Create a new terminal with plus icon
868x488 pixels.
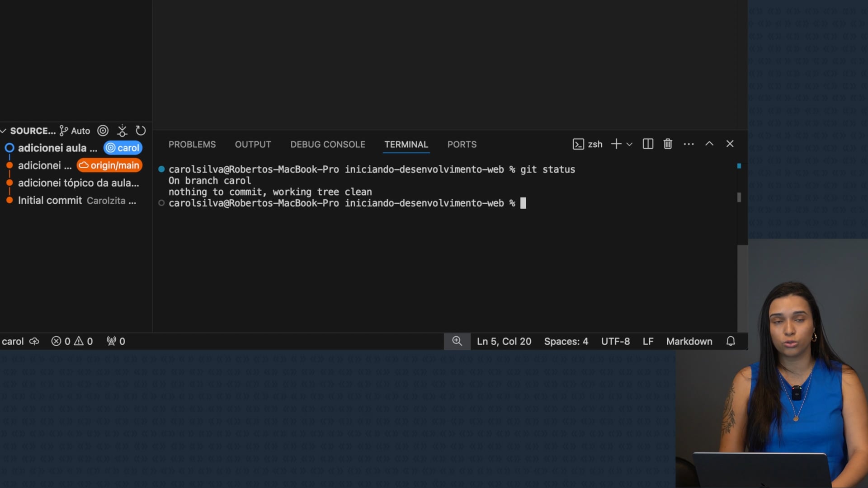[x=616, y=144]
